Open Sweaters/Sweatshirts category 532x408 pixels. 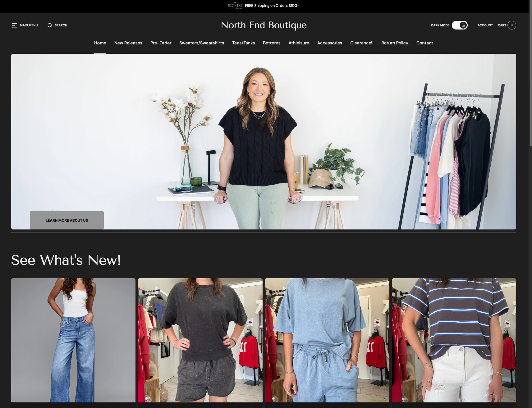tap(202, 43)
